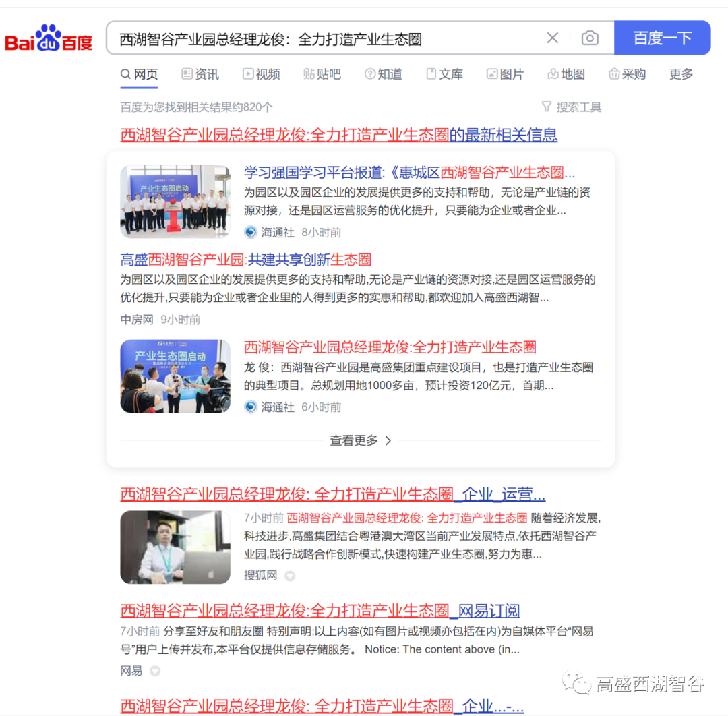Clear the search box with the X icon
This screenshot has width=728, height=716.
tap(553, 38)
